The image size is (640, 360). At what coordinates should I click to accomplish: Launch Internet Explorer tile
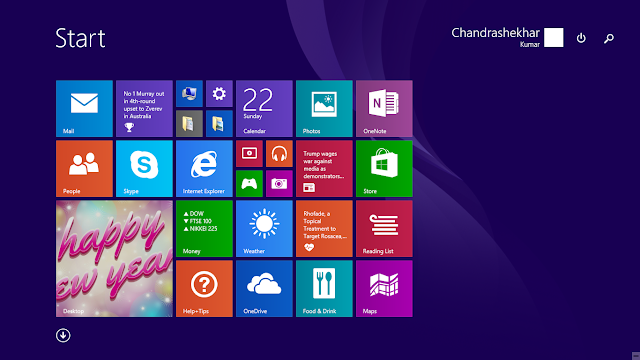pos(204,169)
